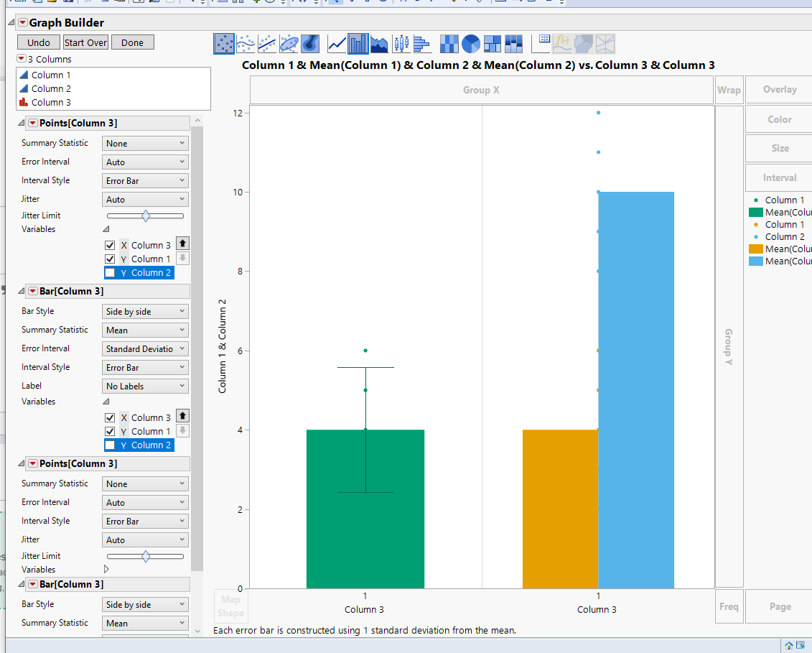
Task: Pick the Contour element icon
Action: pyautogui.click(x=309, y=43)
